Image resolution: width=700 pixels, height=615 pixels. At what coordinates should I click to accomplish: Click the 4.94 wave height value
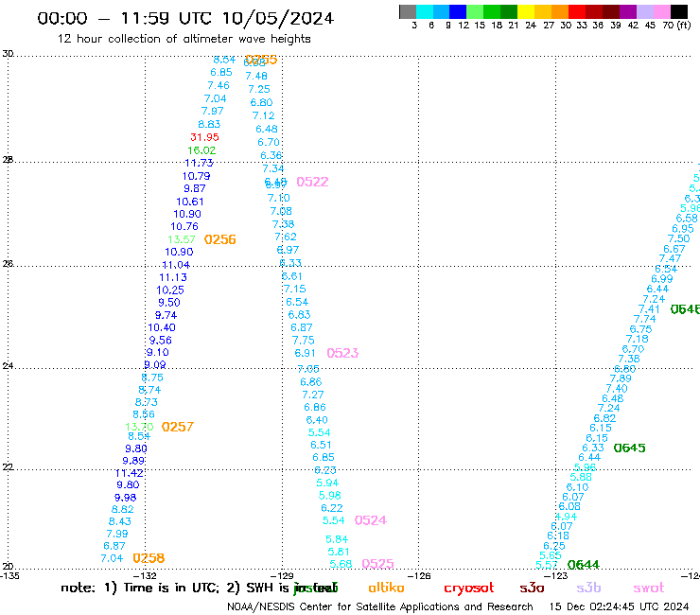tap(566, 517)
